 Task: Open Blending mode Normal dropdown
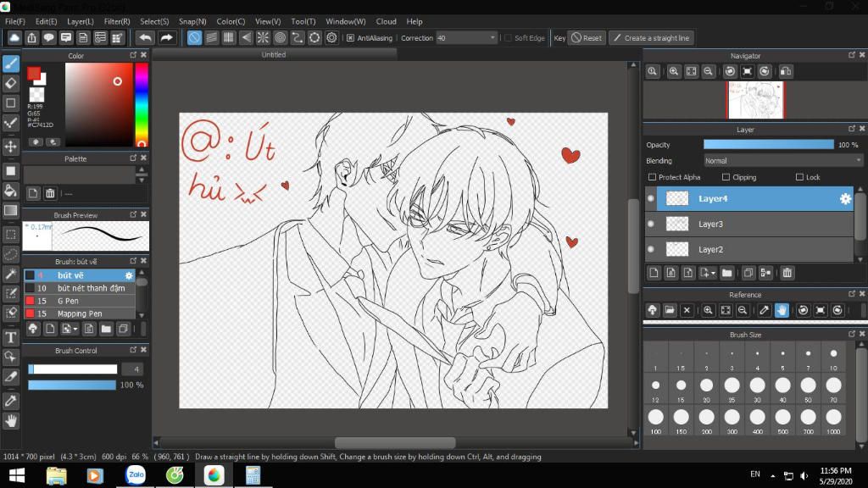click(x=782, y=160)
